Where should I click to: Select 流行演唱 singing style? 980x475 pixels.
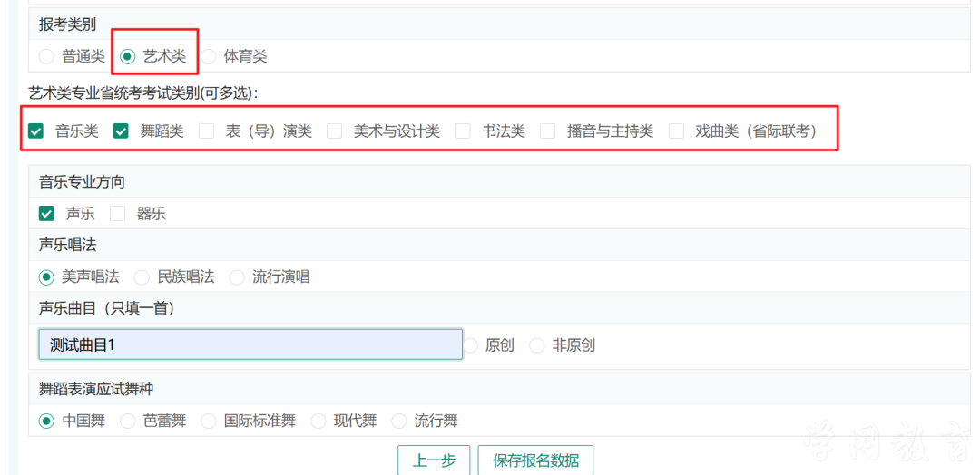pyautogui.click(x=237, y=277)
